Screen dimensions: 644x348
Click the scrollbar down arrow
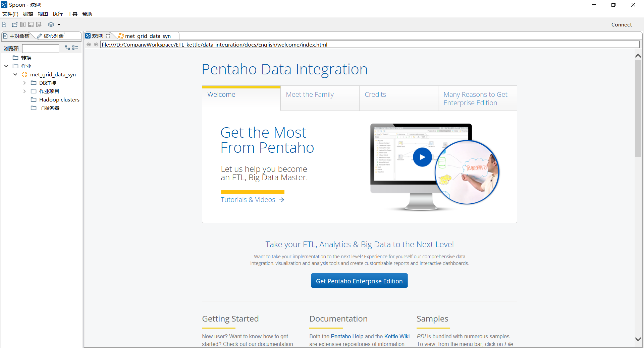(x=638, y=339)
